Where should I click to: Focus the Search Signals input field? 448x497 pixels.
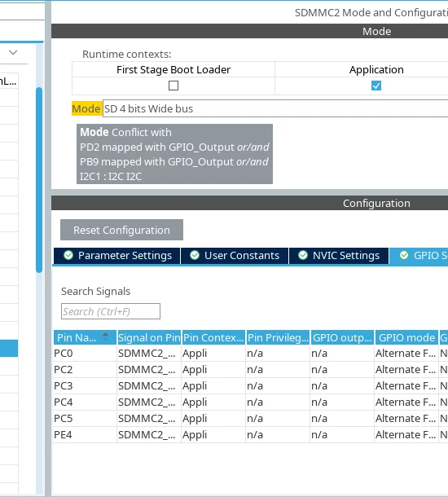(111, 311)
